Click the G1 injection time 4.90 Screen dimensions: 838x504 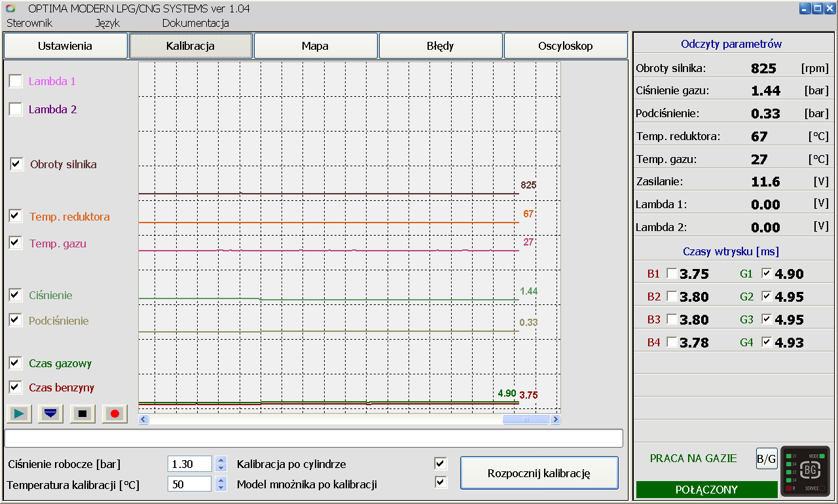click(789, 274)
